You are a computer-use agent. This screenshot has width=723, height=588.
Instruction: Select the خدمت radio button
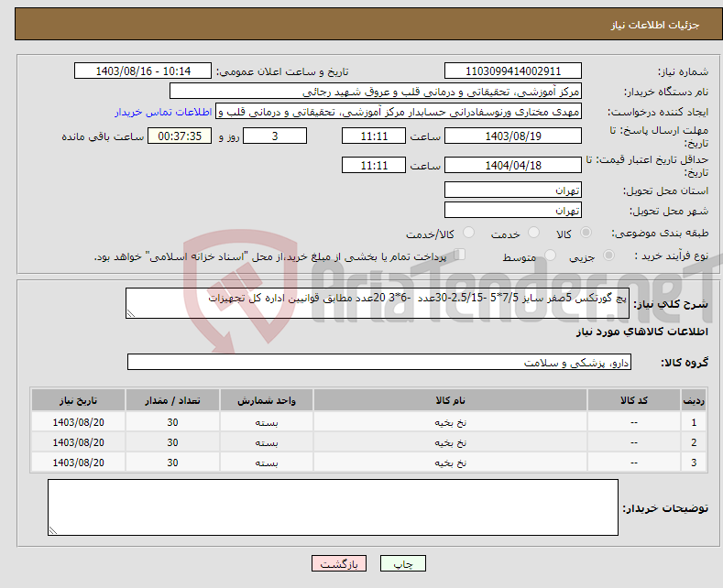tap(533, 233)
